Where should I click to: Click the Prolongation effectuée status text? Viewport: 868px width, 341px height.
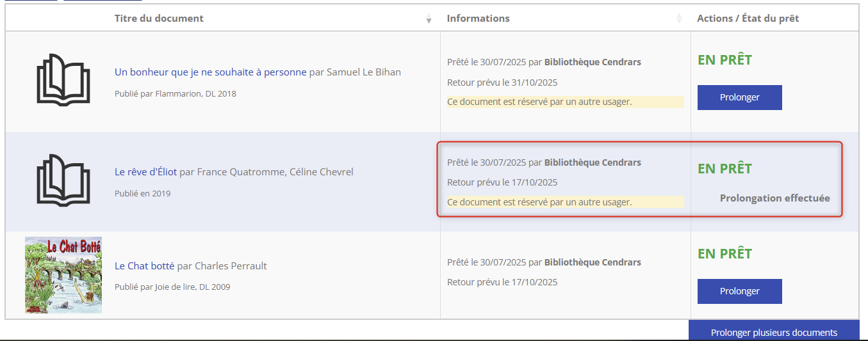[774, 198]
